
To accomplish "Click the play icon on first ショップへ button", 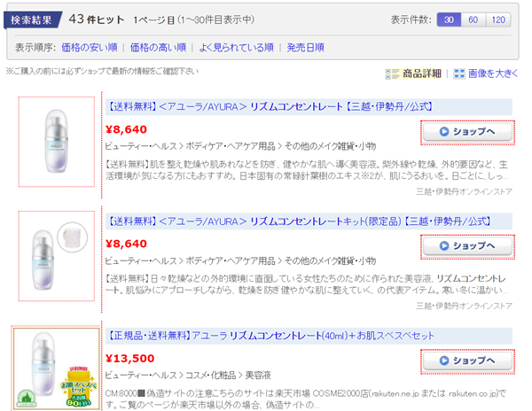I will point(444,131).
